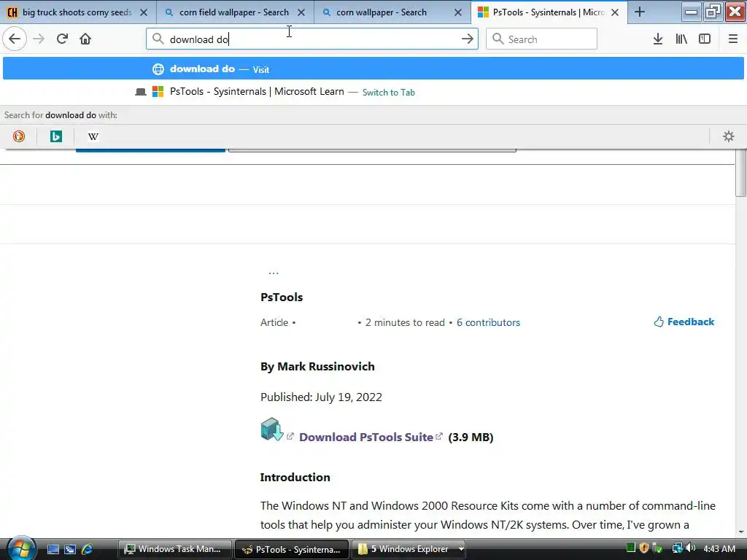Click PsTools - Sysinterna... taskbar button

[292, 549]
